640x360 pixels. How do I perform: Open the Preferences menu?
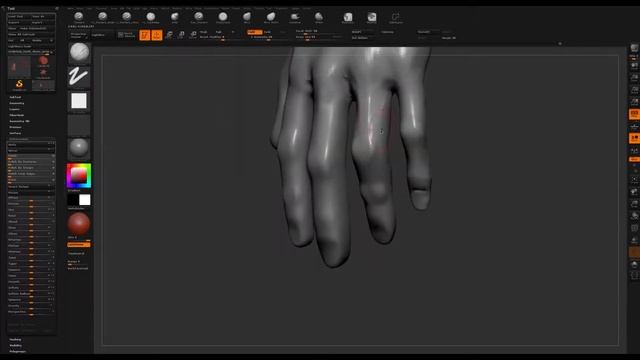coord(211,8)
